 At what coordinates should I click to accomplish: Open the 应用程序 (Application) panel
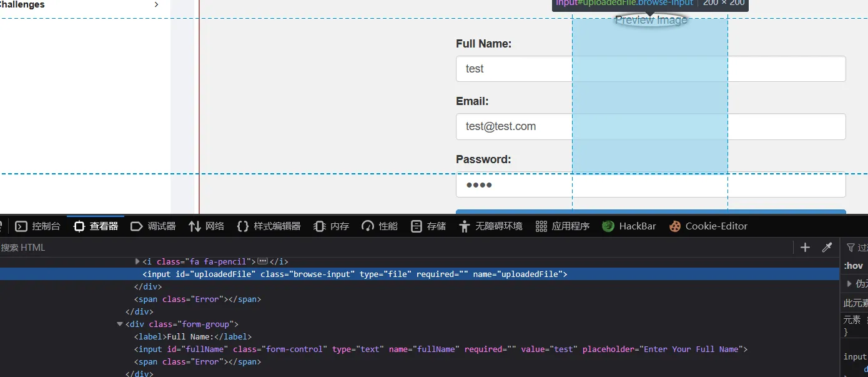(x=563, y=226)
